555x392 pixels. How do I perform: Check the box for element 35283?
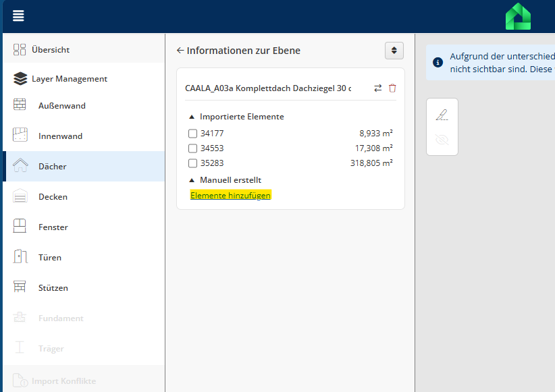pyautogui.click(x=192, y=163)
